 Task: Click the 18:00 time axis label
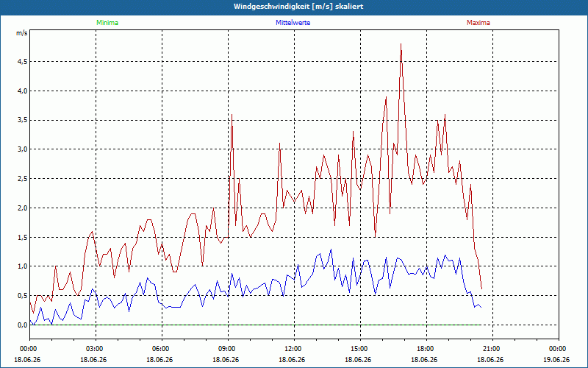[427, 349]
